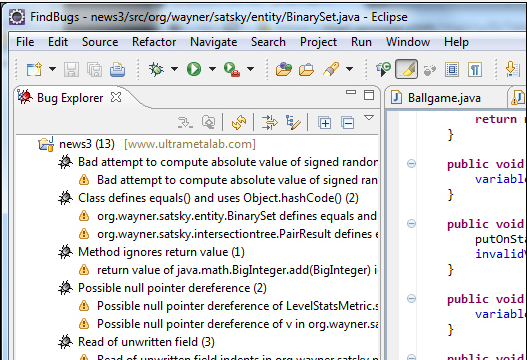
Task: Close the Bug Explorer view tab
Action: [x=116, y=97]
